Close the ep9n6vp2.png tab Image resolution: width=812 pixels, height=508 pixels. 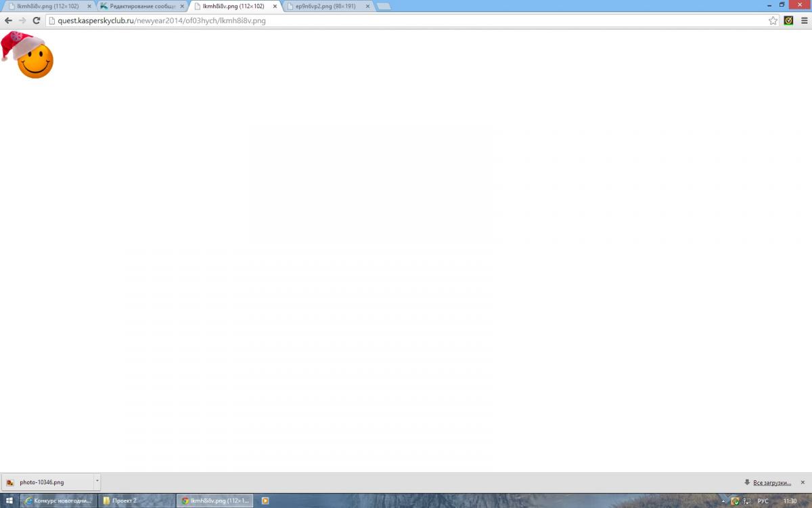pos(367,6)
